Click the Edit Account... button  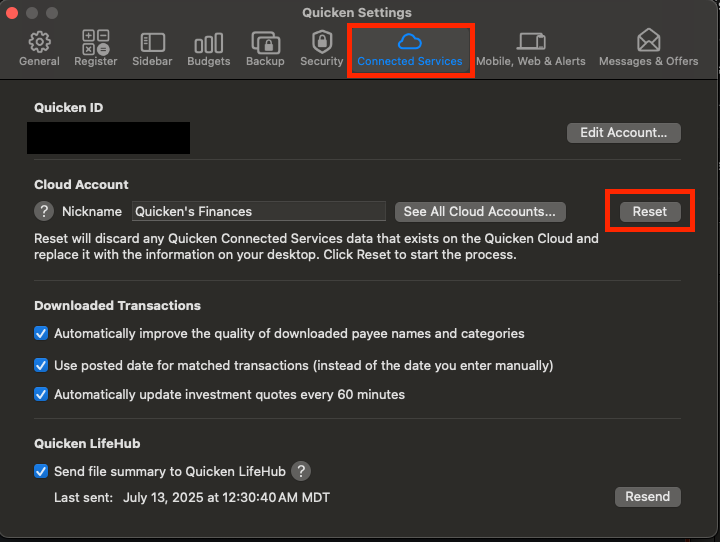click(624, 133)
